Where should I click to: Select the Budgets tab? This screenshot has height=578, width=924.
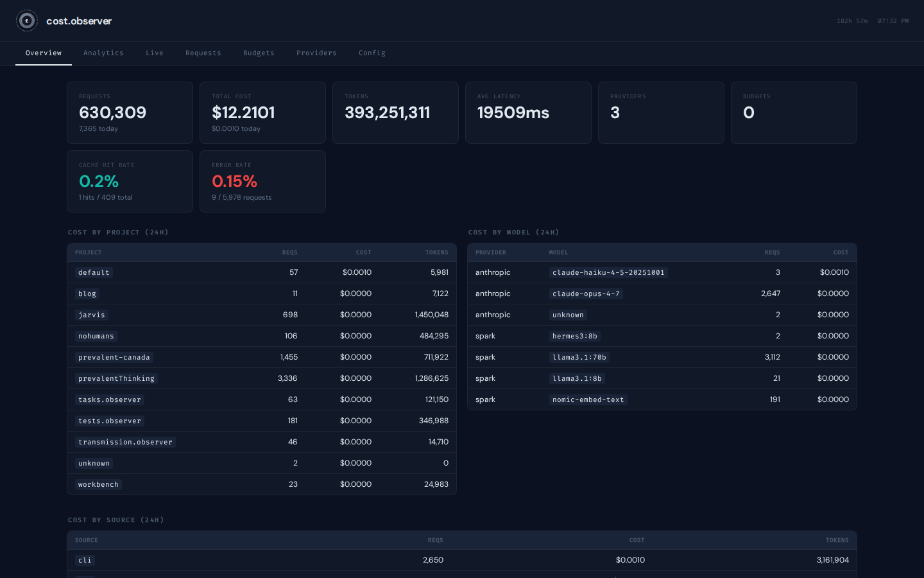tap(259, 53)
